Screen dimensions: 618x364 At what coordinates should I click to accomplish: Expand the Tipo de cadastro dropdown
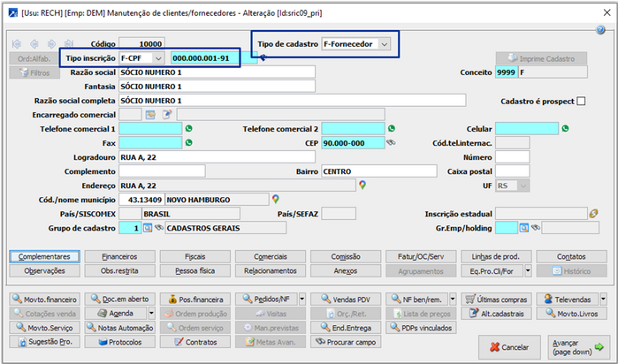pos(385,44)
